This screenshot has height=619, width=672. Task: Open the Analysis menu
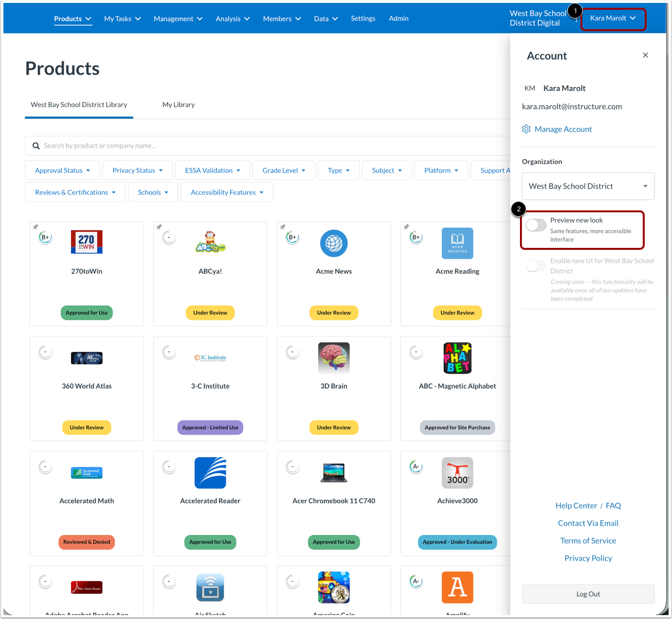pyautogui.click(x=232, y=19)
